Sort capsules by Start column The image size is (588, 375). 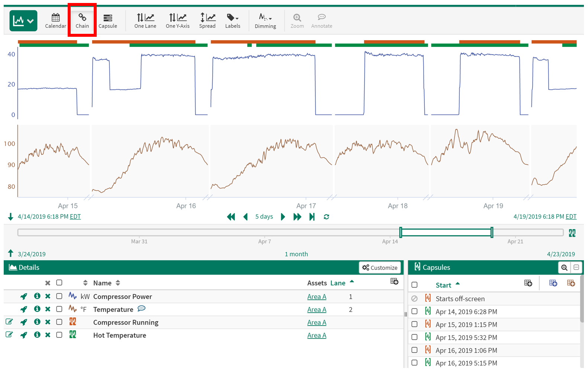(x=443, y=285)
